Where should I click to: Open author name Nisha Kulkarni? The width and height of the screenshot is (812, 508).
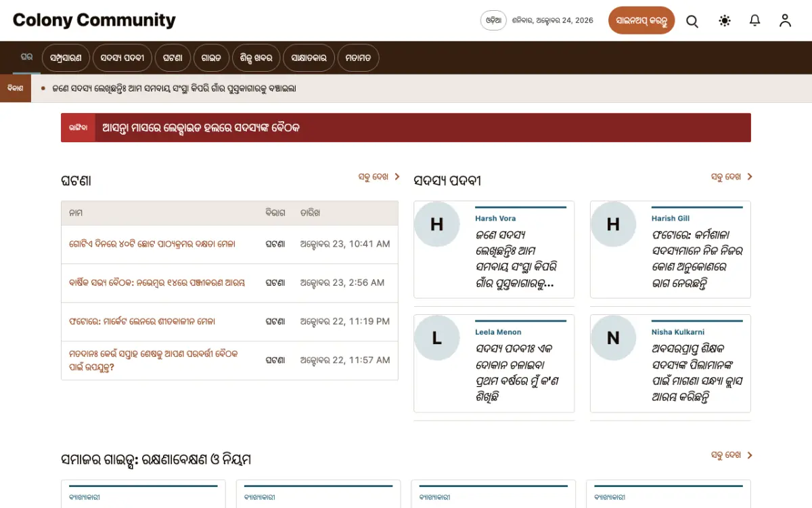tap(678, 333)
